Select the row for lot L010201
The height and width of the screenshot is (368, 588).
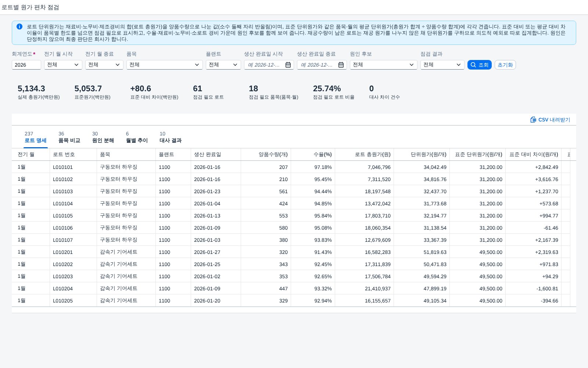pos(291,252)
